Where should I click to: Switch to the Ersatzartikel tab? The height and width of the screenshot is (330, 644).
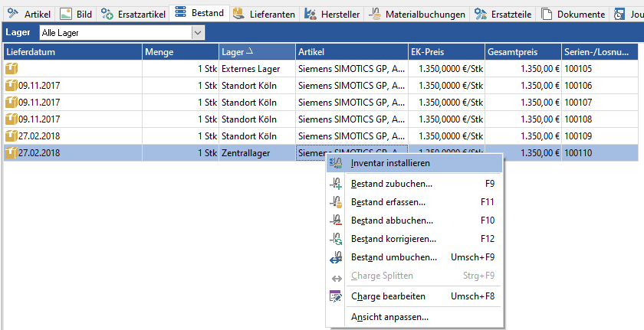(x=133, y=15)
